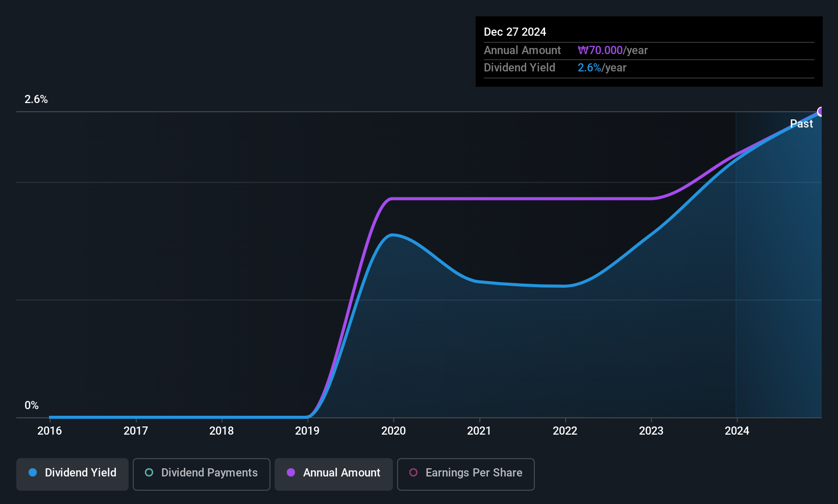The image size is (838, 504).
Task: Click the Dec 27 2024 tooltip date
Action: coord(515,32)
